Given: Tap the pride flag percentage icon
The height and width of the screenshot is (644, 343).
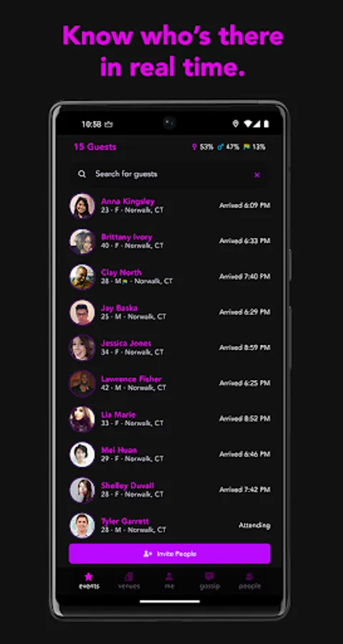Looking at the screenshot, I should click(247, 147).
